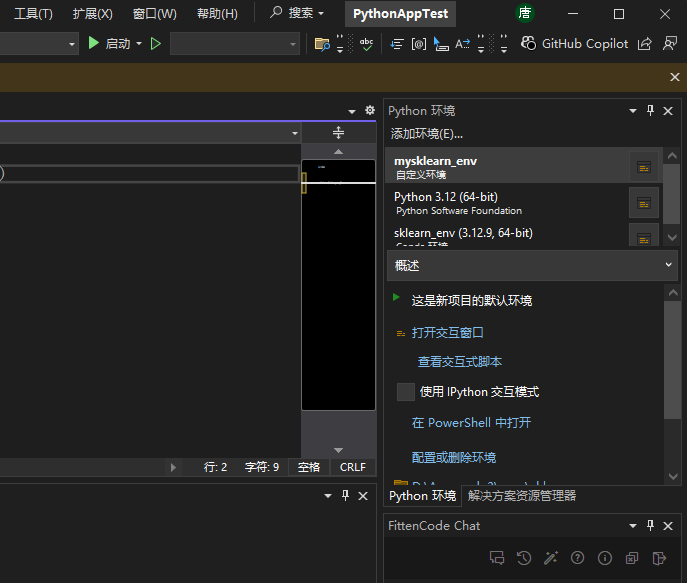This screenshot has width=687, height=583.
Task: Click the 唐 user account avatar
Action: pyautogui.click(x=525, y=13)
